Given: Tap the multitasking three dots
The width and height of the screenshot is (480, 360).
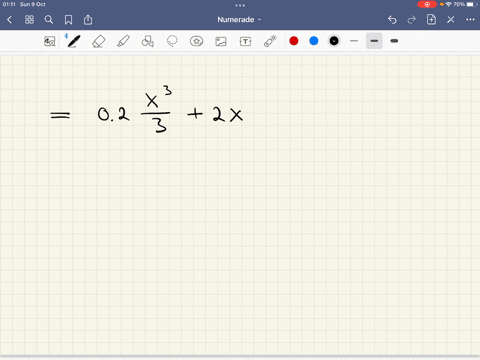Looking at the screenshot, I should 240,5.
